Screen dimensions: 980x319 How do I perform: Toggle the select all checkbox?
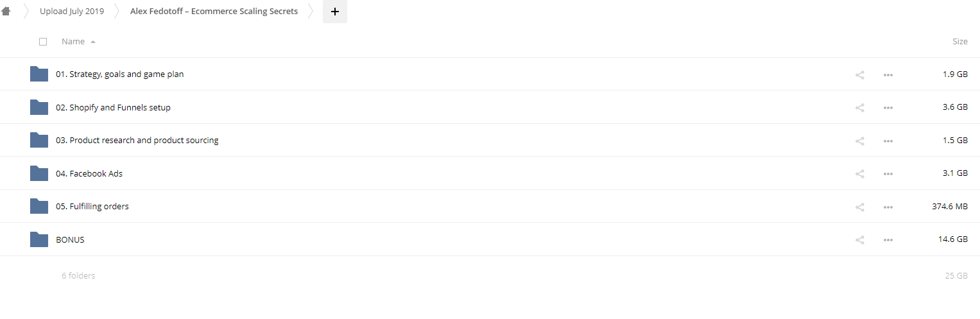(x=43, y=42)
